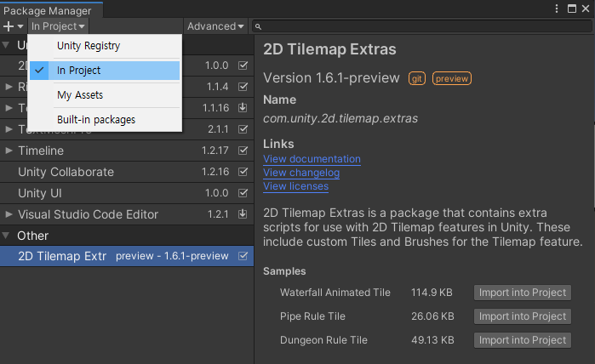
Task: Click the plus add package icon
Action: pos(8,26)
